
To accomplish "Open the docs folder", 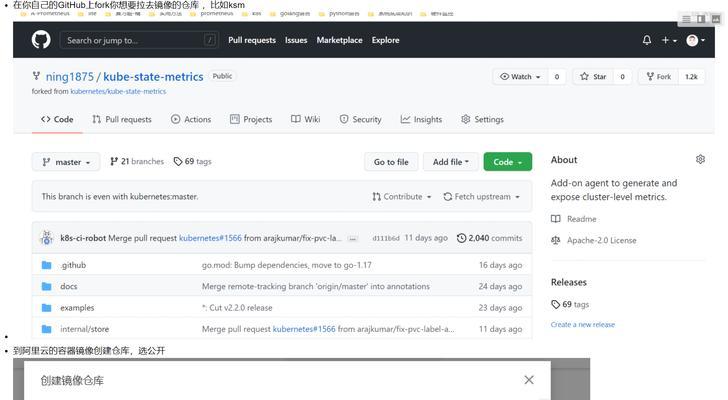I will (x=69, y=286).
